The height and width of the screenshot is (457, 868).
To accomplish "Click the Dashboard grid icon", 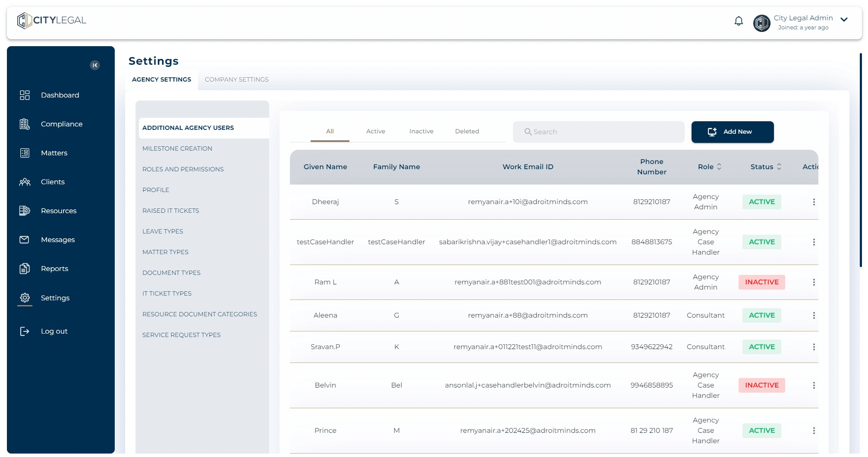I will tap(25, 95).
